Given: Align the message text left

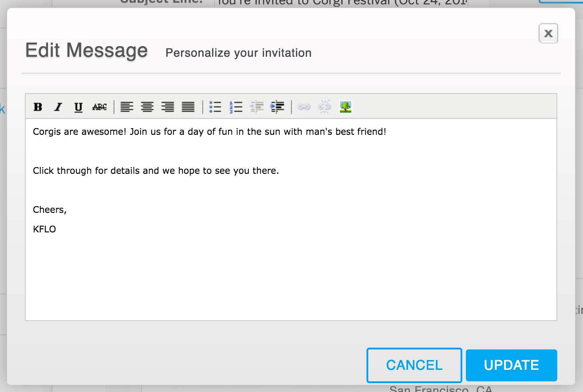Looking at the screenshot, I should click(126, 106).
